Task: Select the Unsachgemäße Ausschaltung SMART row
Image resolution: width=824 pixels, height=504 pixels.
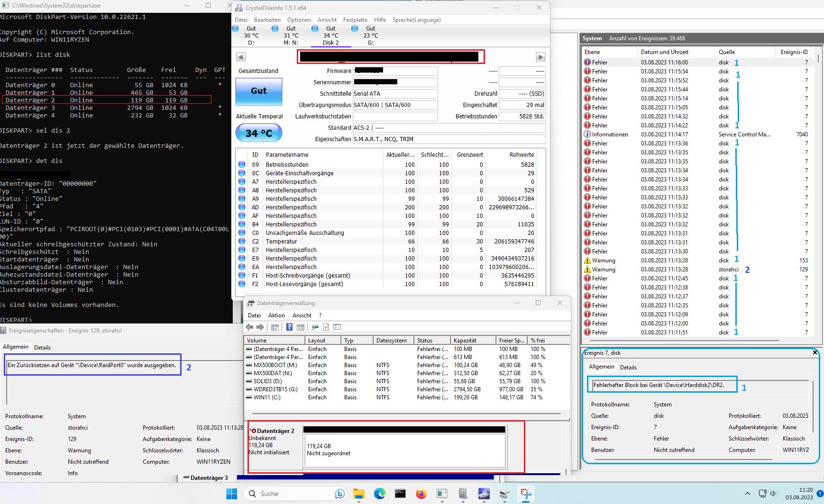Action: click(x=387, y=233)
